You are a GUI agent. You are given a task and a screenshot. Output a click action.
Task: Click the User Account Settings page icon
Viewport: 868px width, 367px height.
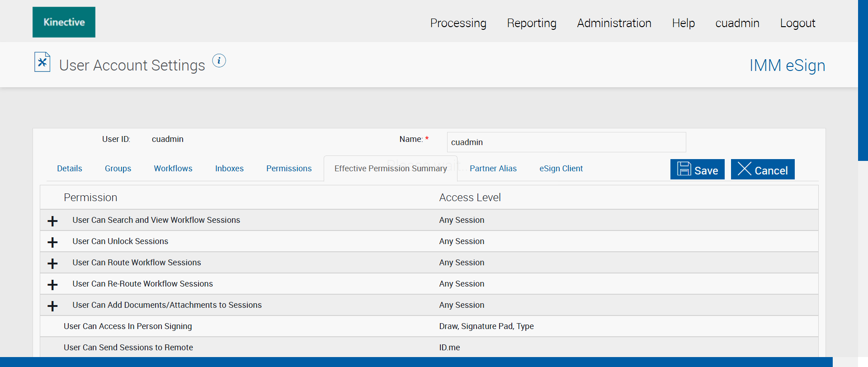(42, 62)
